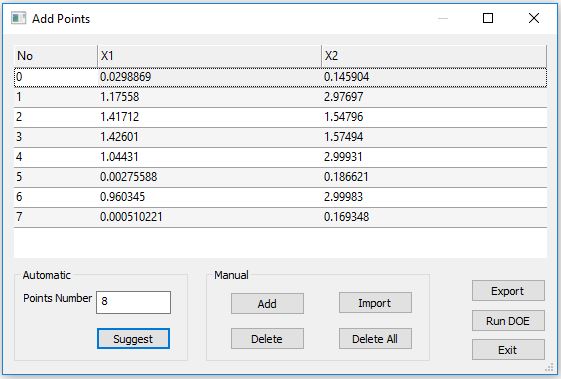The image size is (561, 379).
Task: Select row number 6 in No column
Action: [19, 197]
